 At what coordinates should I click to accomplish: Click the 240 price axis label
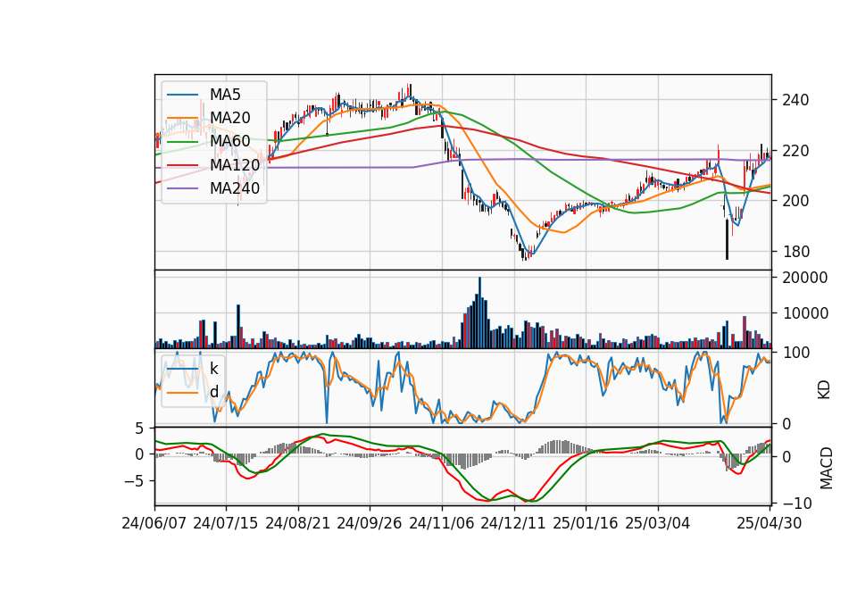click(795, 101)
